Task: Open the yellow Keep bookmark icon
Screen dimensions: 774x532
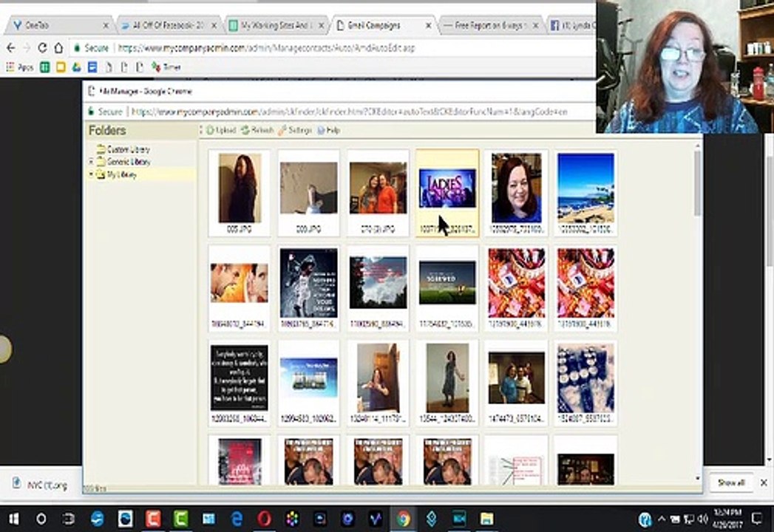Action: point(61,67)
